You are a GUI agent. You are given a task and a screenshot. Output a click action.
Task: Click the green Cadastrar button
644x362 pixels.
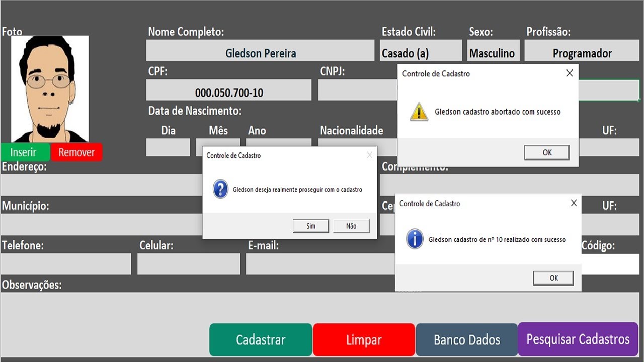click(261, 339)
